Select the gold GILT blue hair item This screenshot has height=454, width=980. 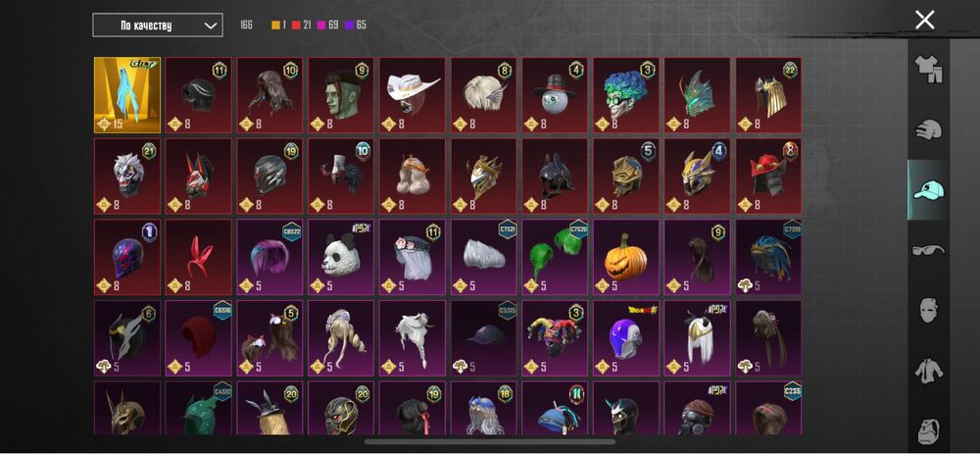point(127,95)
